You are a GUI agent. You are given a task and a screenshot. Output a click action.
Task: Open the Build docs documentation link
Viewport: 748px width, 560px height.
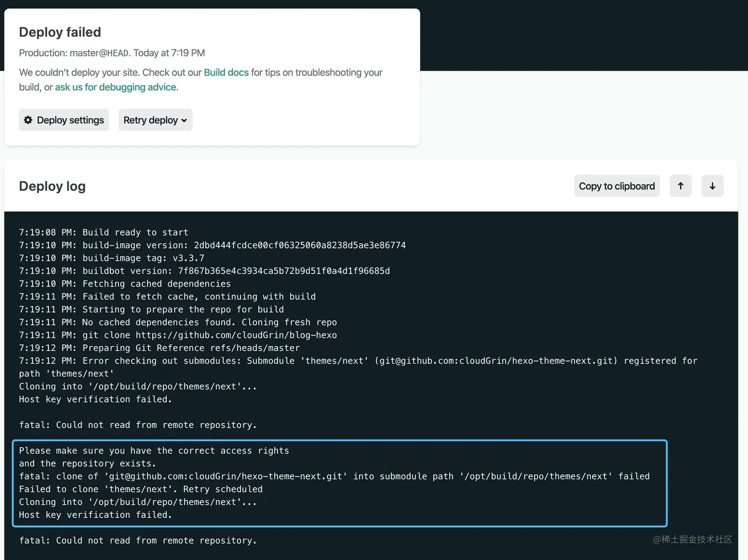point(226,72)
